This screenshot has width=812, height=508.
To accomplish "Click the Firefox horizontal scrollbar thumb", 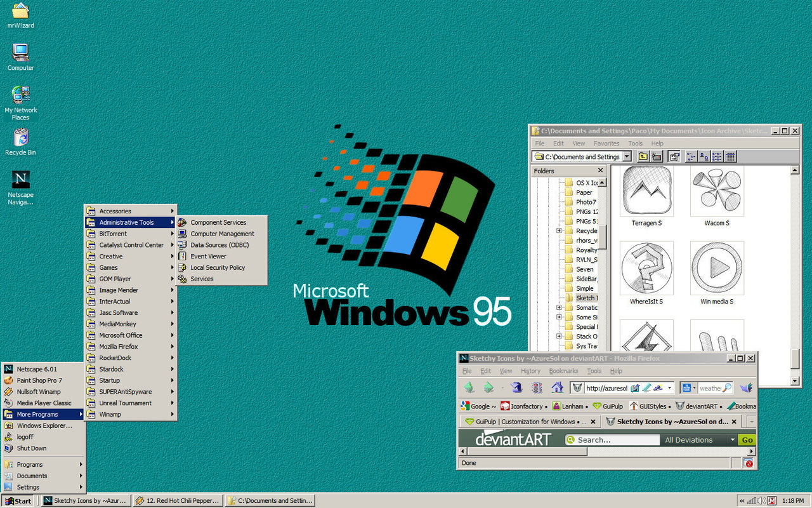I will [526, 451].
